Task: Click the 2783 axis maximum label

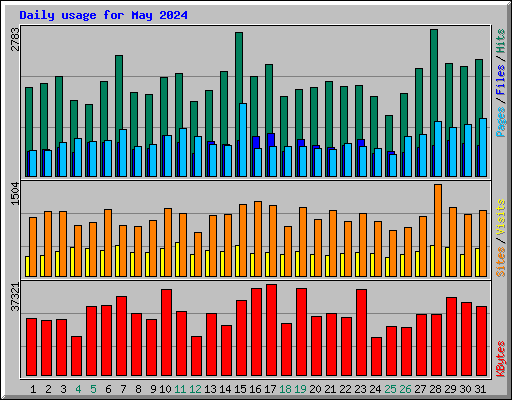Action: tap(15, 39)
